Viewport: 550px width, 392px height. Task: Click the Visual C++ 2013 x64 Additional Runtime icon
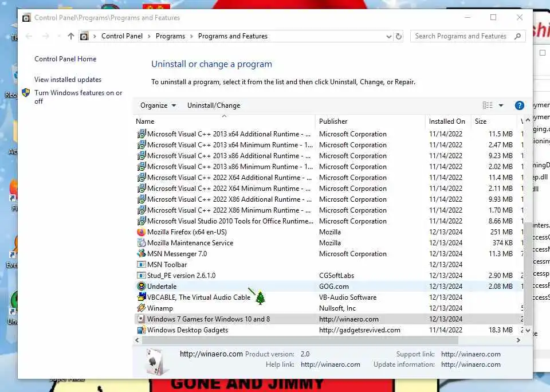(142, 134)
